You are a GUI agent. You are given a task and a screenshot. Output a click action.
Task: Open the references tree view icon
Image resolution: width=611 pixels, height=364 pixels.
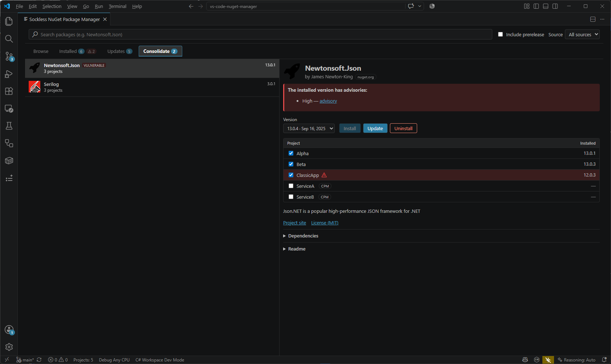(x=9, y=143)
